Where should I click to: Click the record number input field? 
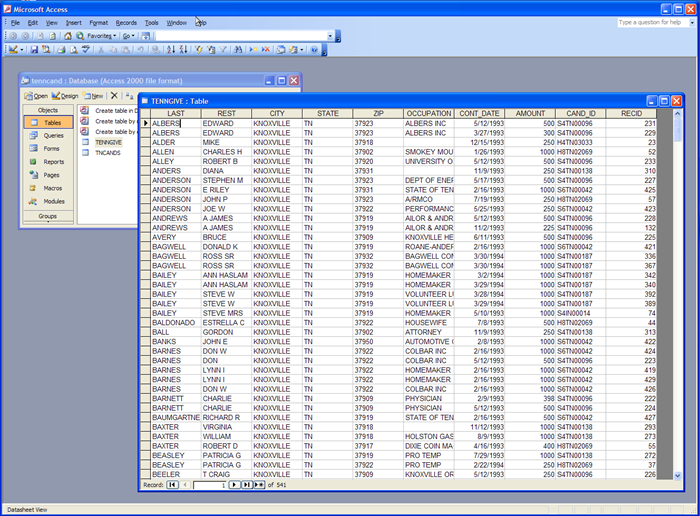[210, 485]
